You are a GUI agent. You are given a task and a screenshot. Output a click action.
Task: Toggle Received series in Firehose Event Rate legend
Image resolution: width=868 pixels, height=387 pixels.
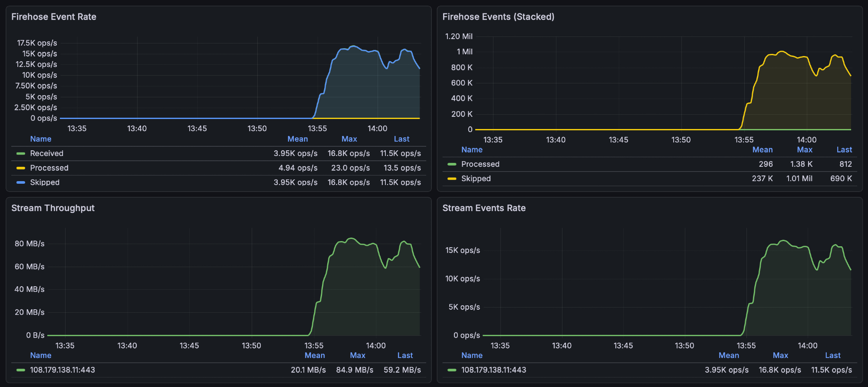pyautogui.click(x=46, y=153)
